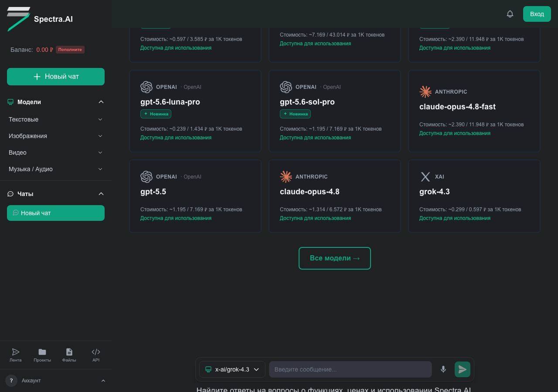The width and height of the screenshot is (558, 392).
Task: Click the Новинка badge on gpt-5.6-luna-pro
Action: coord(156,114)
